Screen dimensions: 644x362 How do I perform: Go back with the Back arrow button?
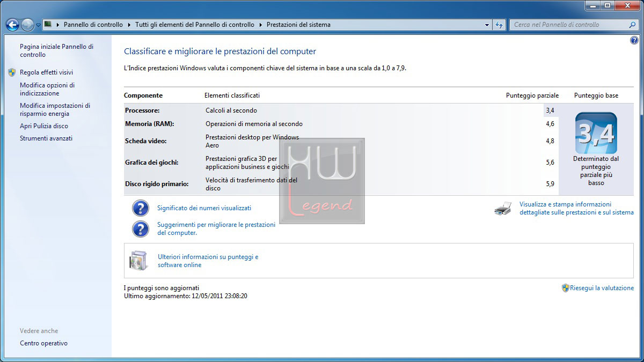[x=12, y=25]
